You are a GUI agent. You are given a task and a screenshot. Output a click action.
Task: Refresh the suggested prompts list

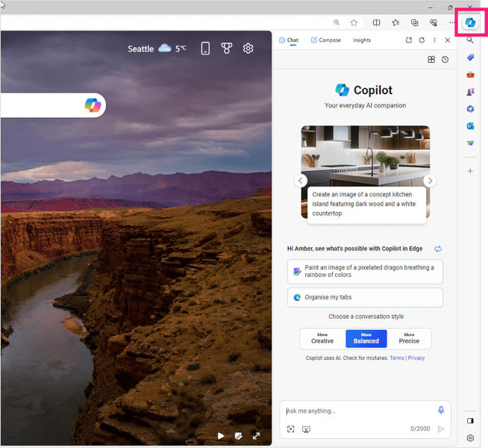click(x=438, y=249)
